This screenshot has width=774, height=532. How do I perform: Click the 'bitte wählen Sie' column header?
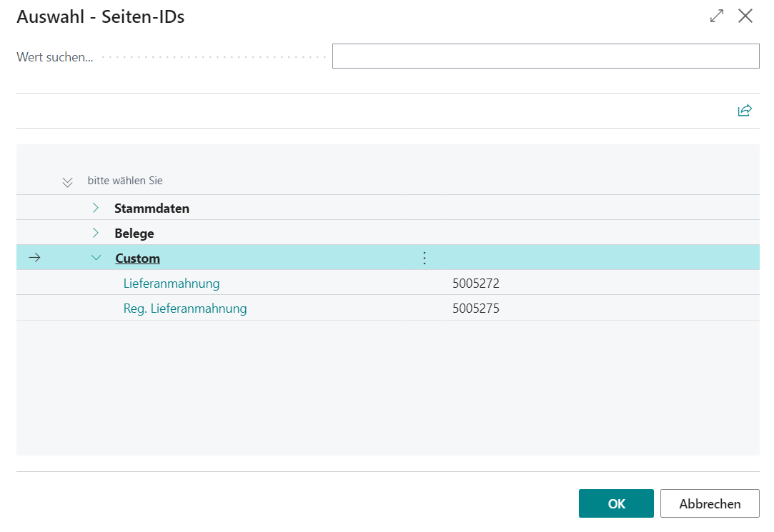coord(125,181)
